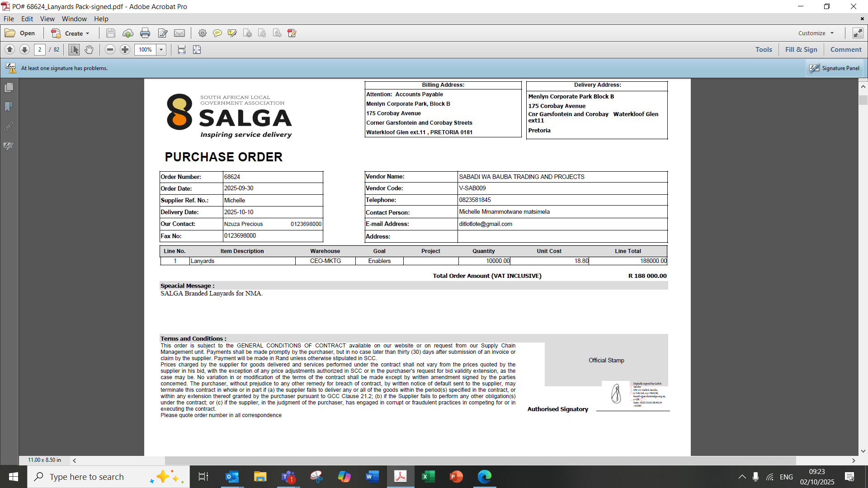Go to the next page
This screenshot has height=488, width=868.
click(25, 50)
